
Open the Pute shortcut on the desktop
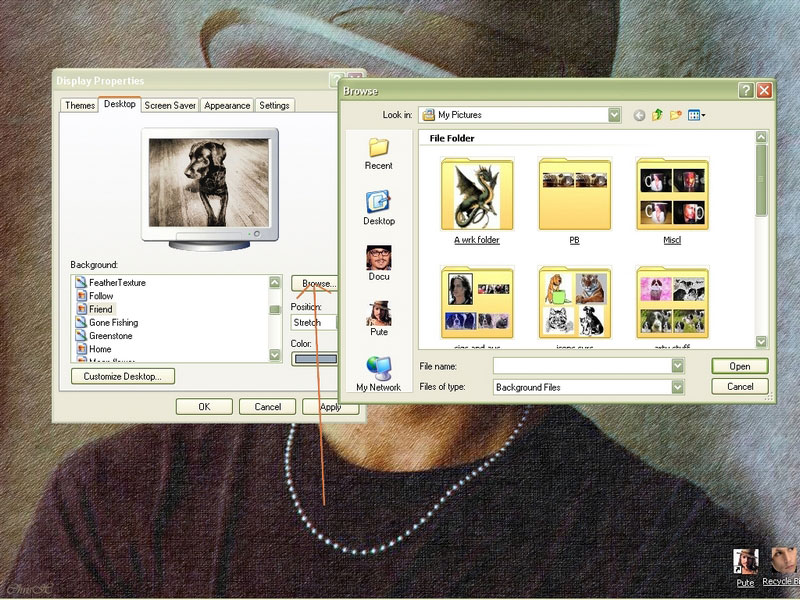click(x=745, y=566)
